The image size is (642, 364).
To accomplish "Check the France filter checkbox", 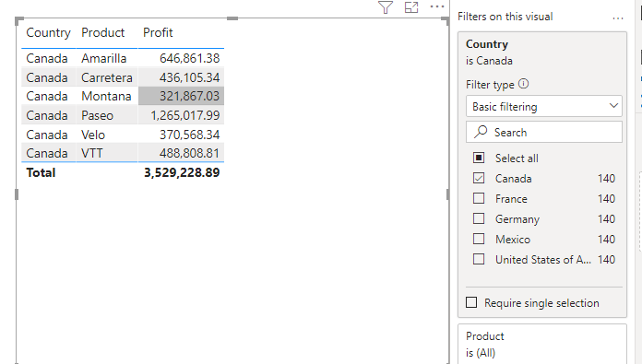I will (479, 198).
